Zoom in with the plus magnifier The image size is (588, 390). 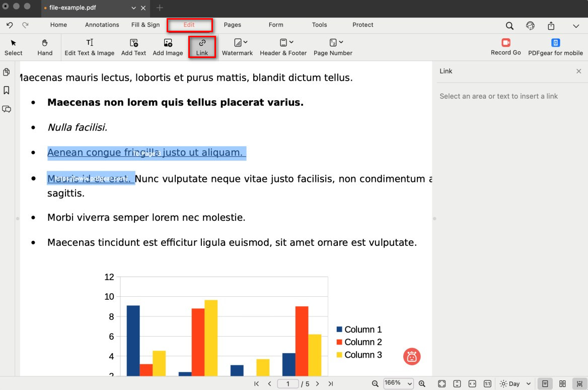click(x=422, y=384)
